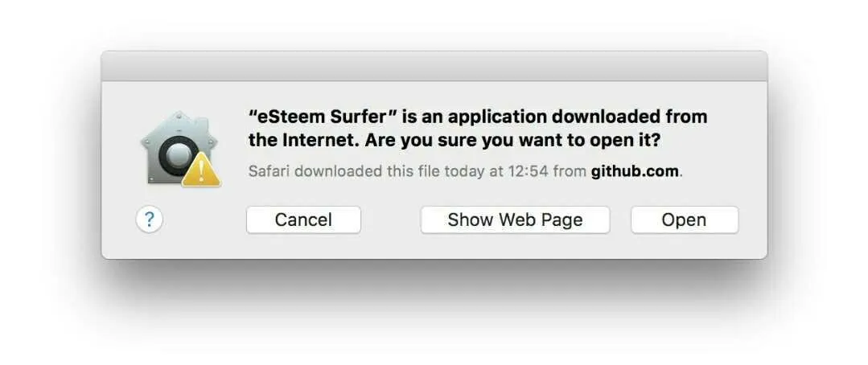The width and height of the screenshot is (868, 365).
Task: Click the "Are you sure you want to open it?" text
Action: (512, 141)
